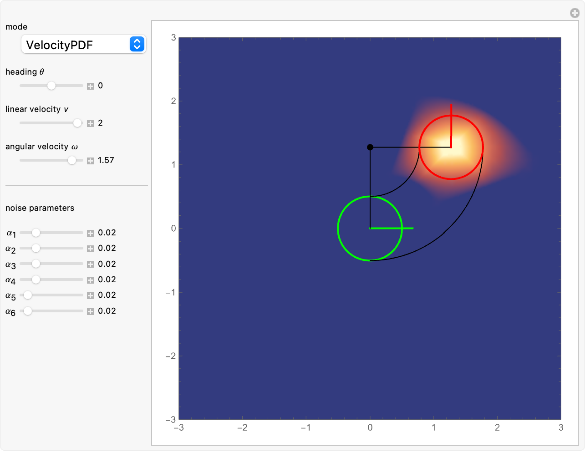
Task: Click the top-right circular plus panel icon
Action: coord(575,13)
